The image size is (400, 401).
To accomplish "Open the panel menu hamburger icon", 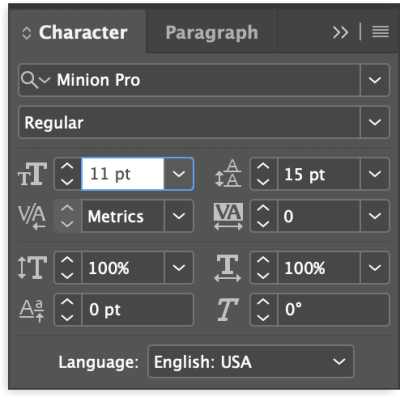I will [x=380, y=32].
